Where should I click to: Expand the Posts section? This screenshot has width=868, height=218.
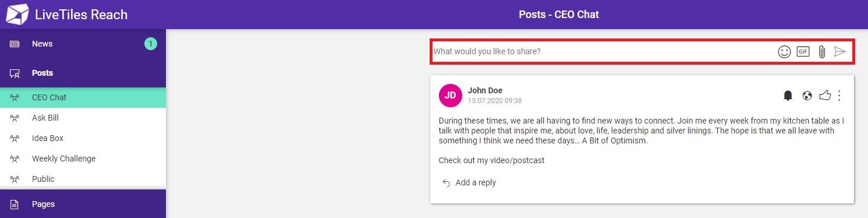pyautogui.click(x=83, y=73)
